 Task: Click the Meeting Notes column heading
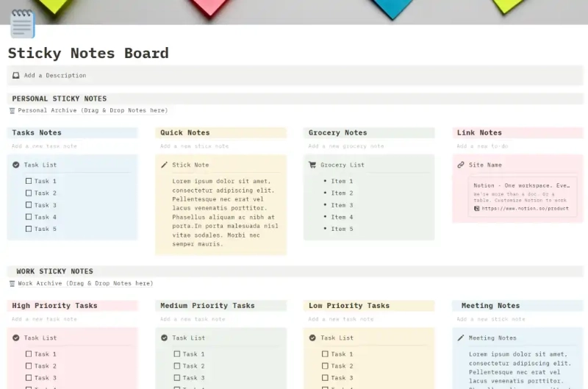[x=490, y=306]
